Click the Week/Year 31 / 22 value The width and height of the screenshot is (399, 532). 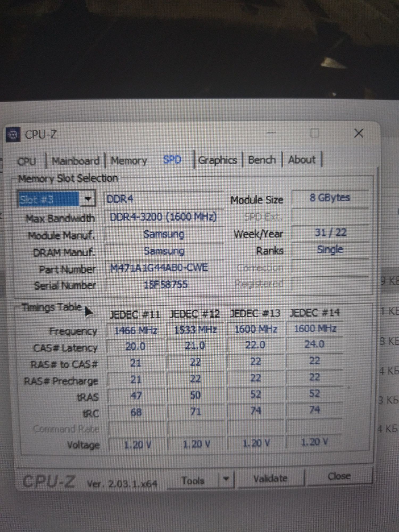pyautogui.click(x=330, y=233)
